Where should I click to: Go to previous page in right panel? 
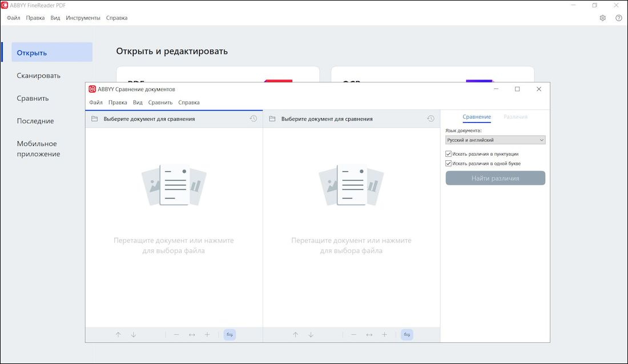point(296,335)
